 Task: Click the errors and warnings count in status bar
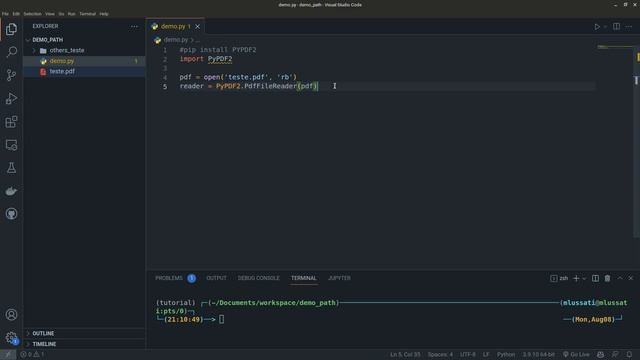32,354
